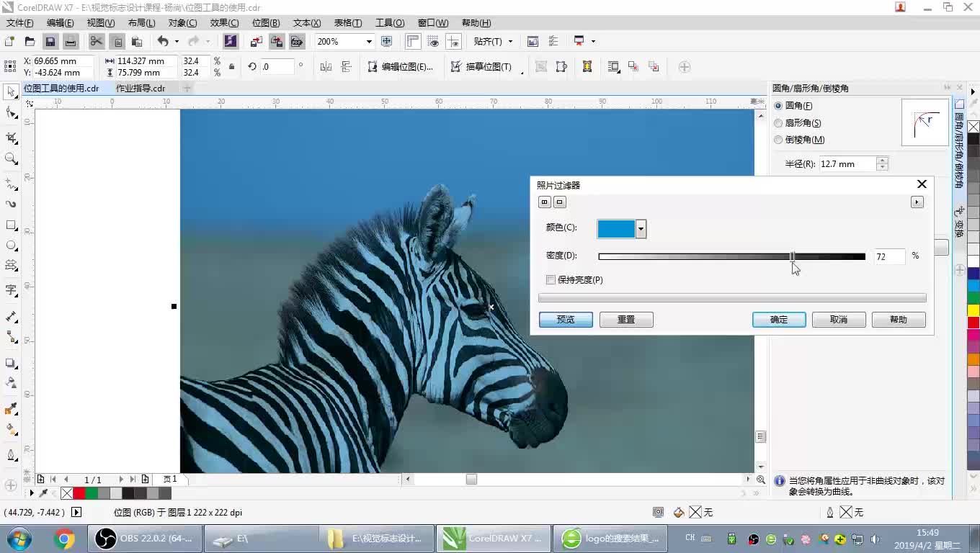Open the 文件 menu

(19, 23)
